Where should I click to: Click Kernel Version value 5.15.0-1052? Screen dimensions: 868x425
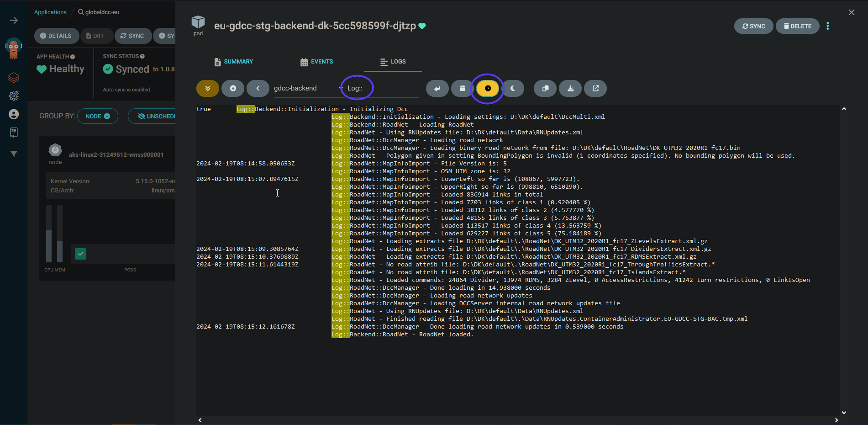(155, 181)
